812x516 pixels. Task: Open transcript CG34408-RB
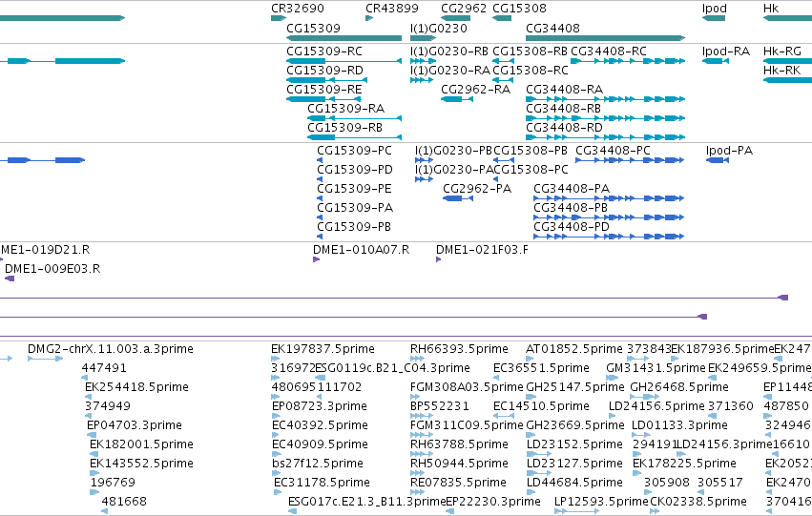coord(605,118)
